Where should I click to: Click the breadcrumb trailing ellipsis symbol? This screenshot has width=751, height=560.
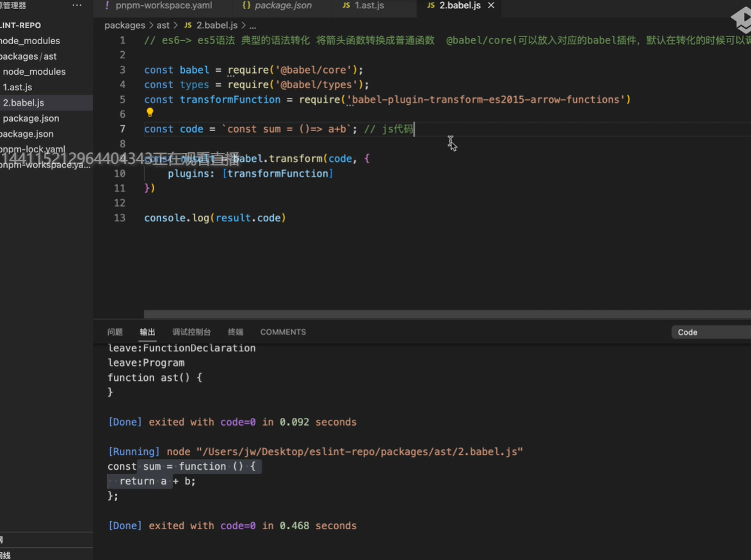pyautogui.click(x=252, y=26)
